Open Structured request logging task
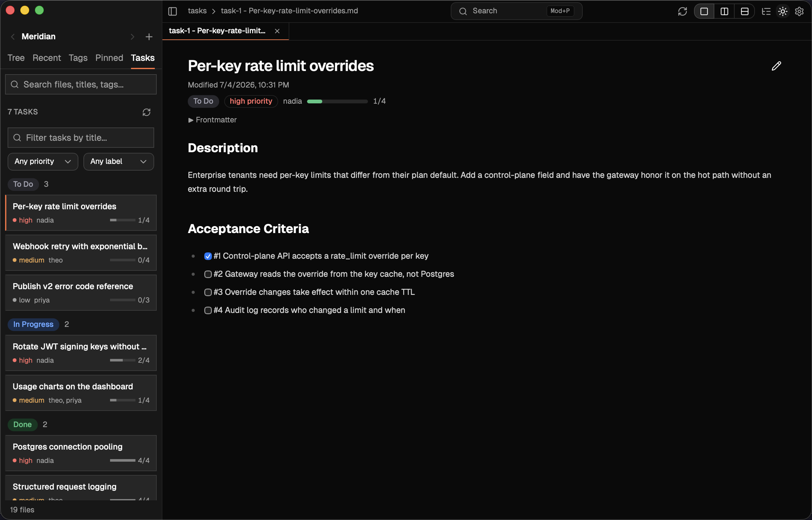 pos(81,488)
